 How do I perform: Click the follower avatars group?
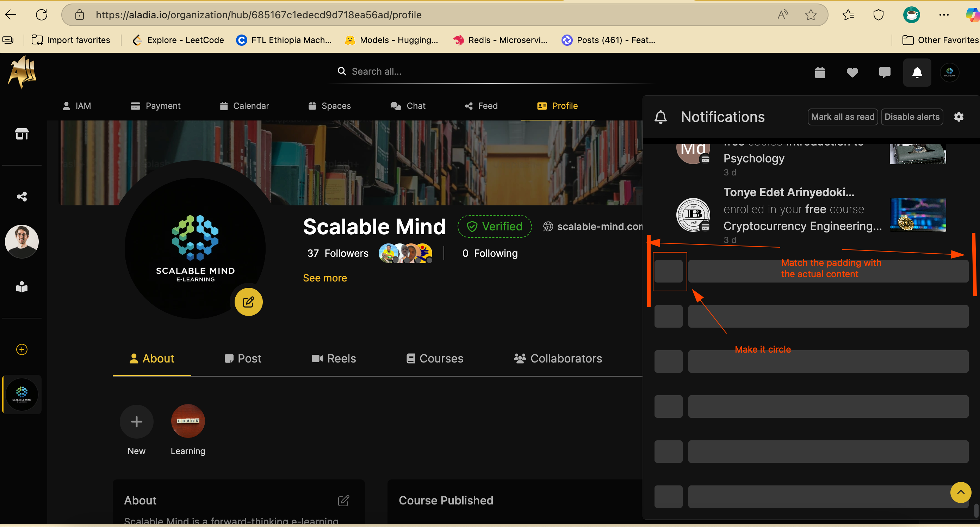tap(405, 253)
